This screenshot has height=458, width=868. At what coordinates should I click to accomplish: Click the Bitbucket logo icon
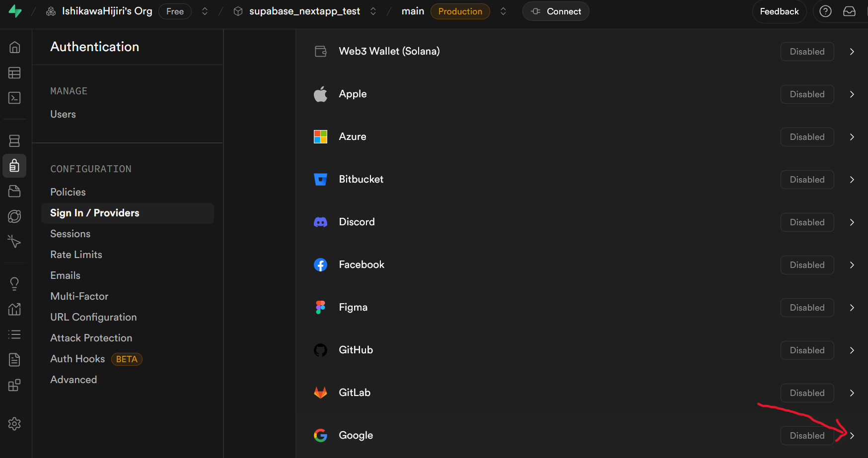[321, 180]
